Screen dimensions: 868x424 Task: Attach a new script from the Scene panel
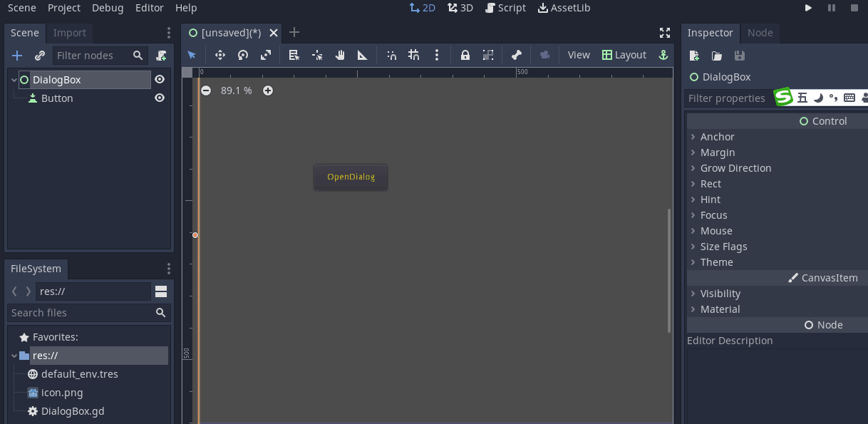(161, 55)
